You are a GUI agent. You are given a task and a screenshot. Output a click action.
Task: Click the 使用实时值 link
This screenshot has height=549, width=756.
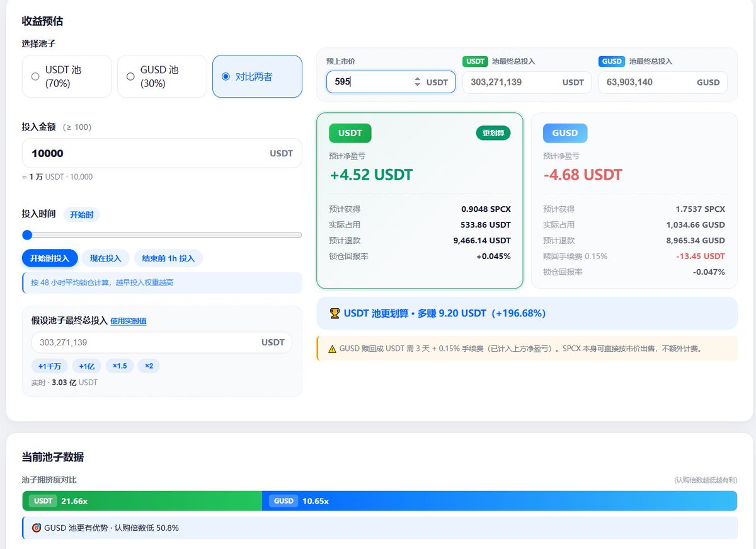point(129,321)
